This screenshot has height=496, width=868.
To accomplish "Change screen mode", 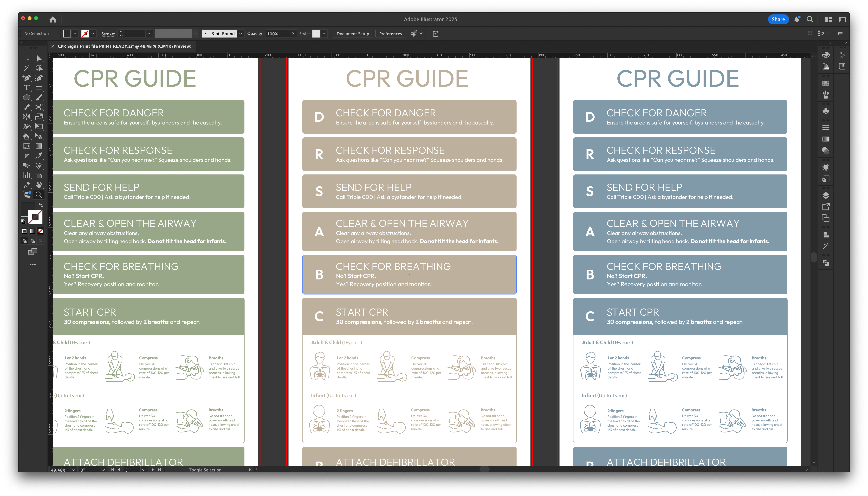I will [x=33, y=251].
